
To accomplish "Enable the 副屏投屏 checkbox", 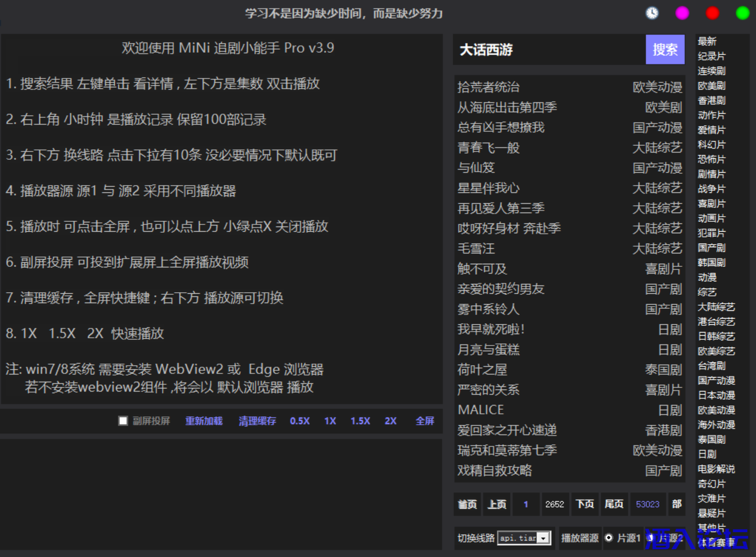I will [123, 421].
